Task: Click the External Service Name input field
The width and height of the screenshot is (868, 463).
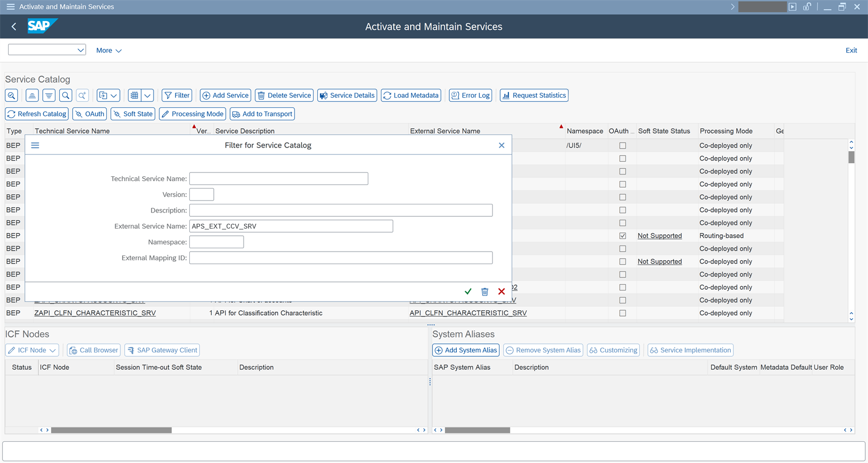Action: tap(291, 226)
